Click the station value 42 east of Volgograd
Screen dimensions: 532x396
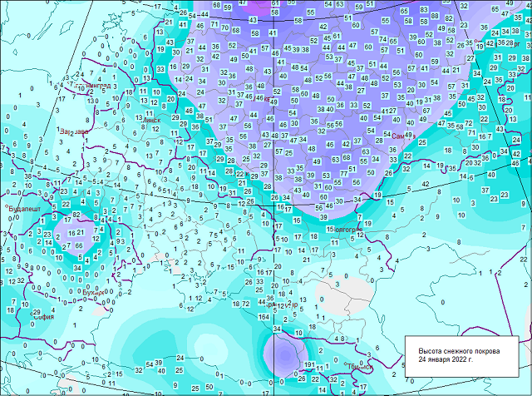[x=425, y=184]
